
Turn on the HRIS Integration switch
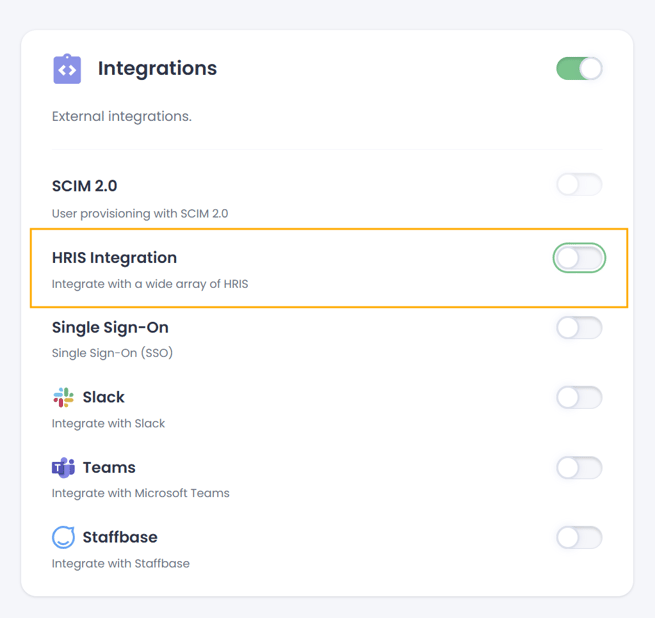(x=579, y=258)
